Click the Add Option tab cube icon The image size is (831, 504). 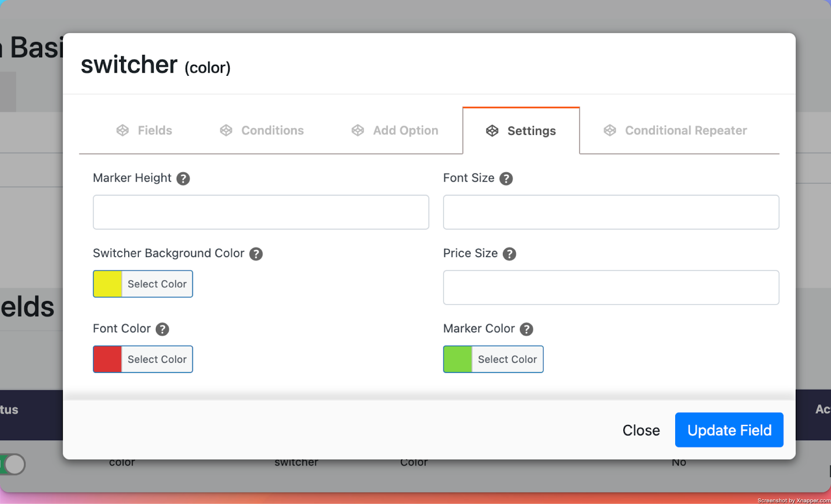point(358,130)
